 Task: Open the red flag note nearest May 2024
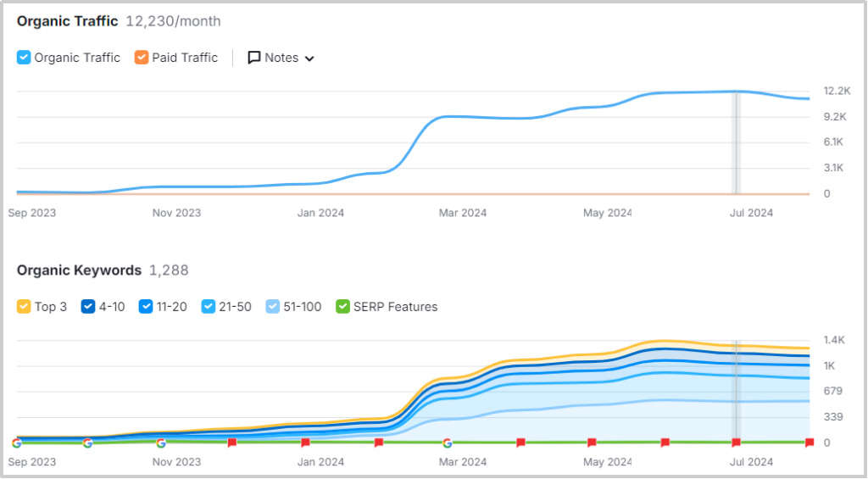click(x=592, y=442)
